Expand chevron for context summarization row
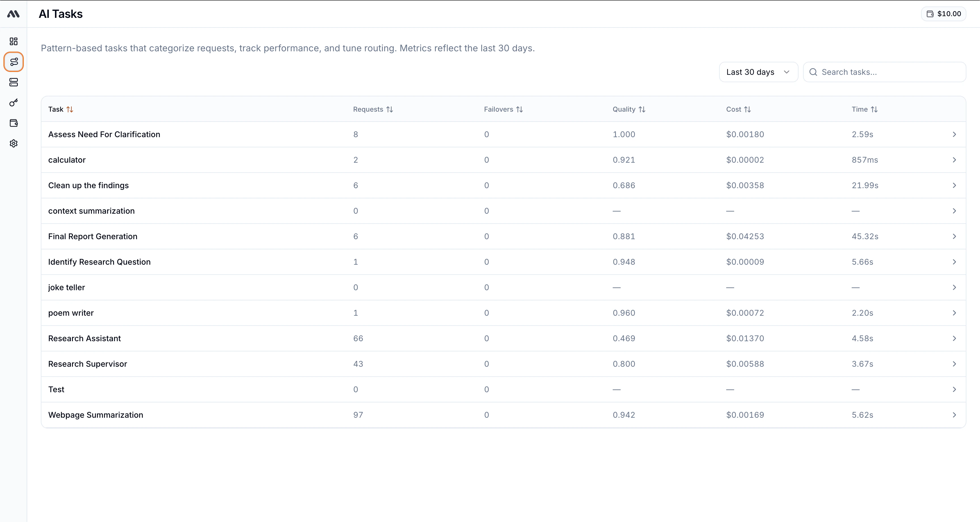 coord(954,211)
